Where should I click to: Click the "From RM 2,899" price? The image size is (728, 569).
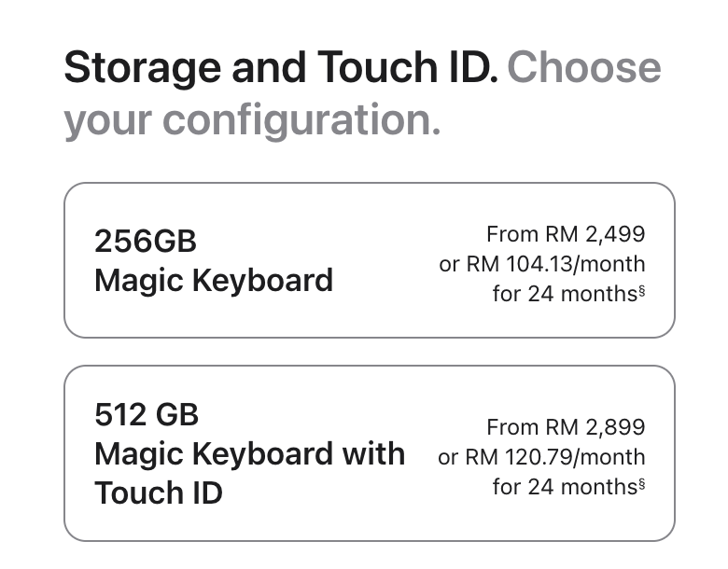click(x=566, y=427)
